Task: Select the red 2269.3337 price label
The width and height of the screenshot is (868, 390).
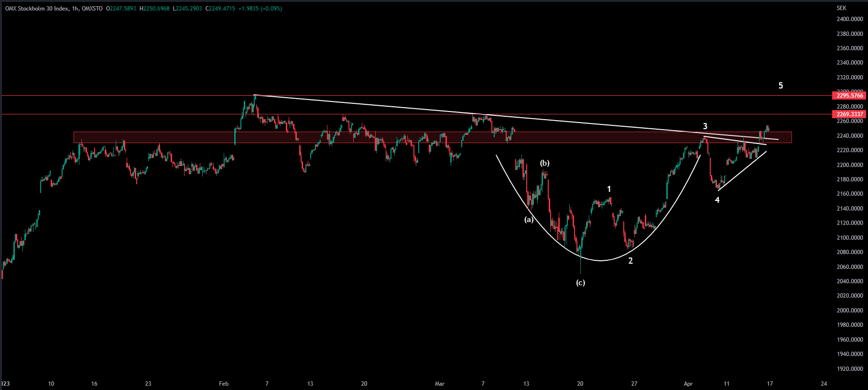Action: (x=850, y=114)
